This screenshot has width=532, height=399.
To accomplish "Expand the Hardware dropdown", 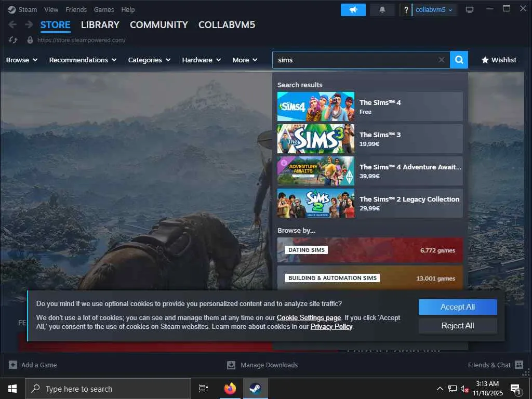I will (x=202, y=60).
